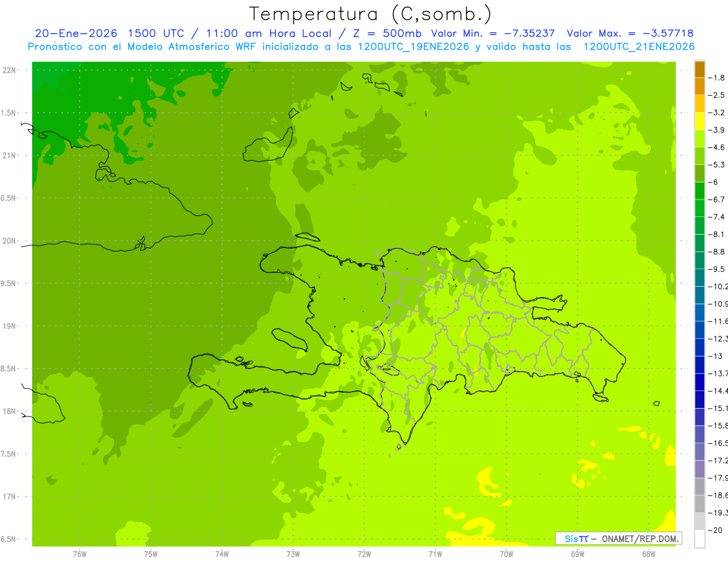728x562 pixels.
Task: Click the 74W longitude axis label
Action: tap(221, 554)
